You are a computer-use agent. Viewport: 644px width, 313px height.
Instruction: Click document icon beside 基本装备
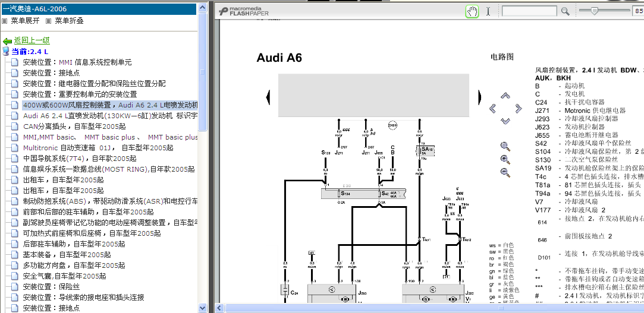pos(15,254)
